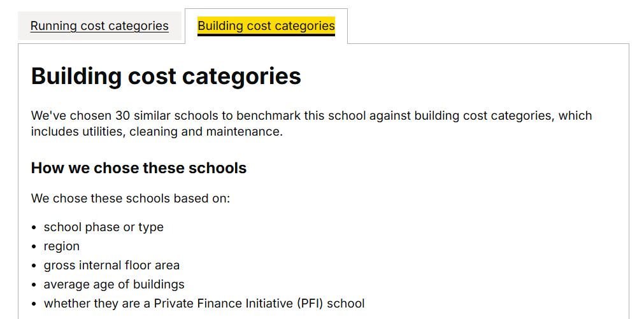Image resolution: width=644 pixels, height=319 pixels.
Task: Click the "How we chose these schools" subheading
Action: 139,168
